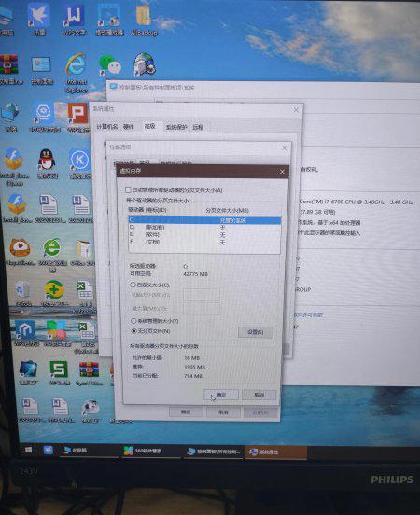Open the WPS Presentation (orange P) shortcut
The width and height of the screenshot is (420, 515).
tap(77, 118)
